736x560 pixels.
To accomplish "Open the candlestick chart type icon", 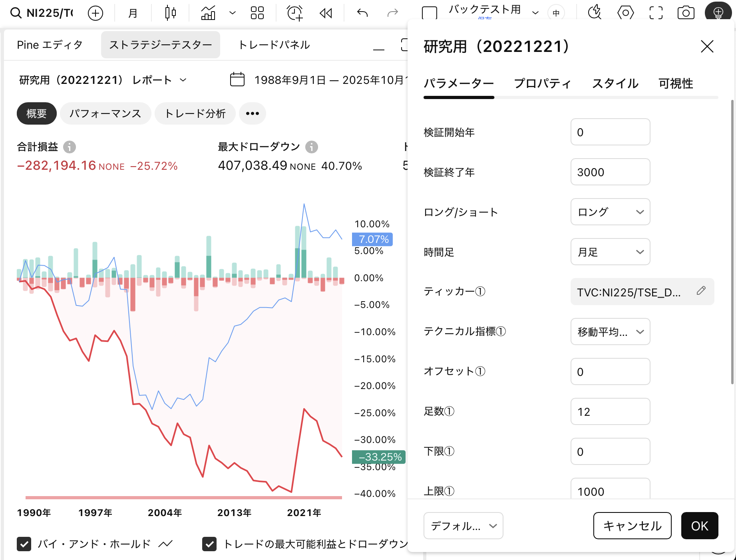I will click(x=170, y=13).
